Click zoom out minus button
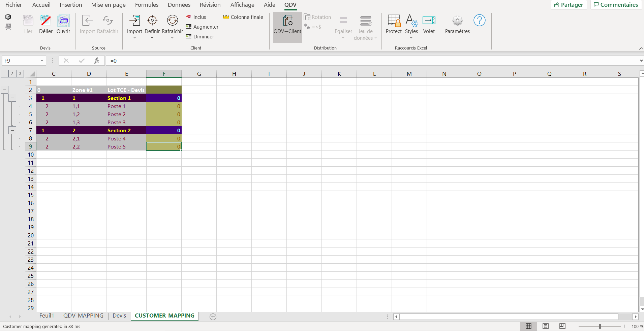644x331 pixels. tap(575, 326)
